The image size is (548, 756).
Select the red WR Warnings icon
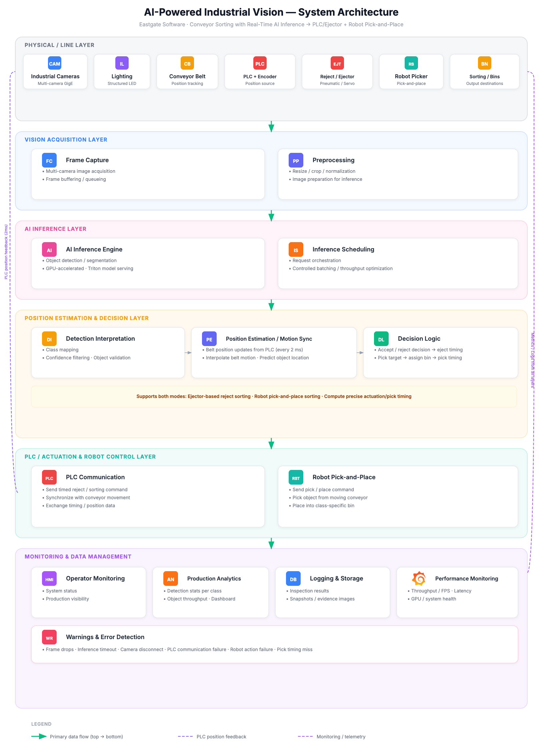click(x=49, y=637)
